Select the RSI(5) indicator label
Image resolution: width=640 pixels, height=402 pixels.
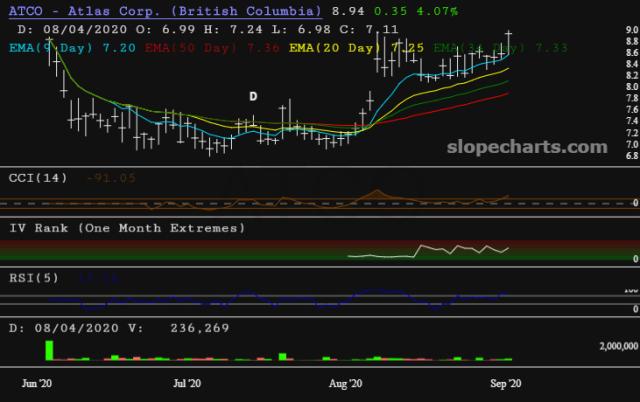34,278
